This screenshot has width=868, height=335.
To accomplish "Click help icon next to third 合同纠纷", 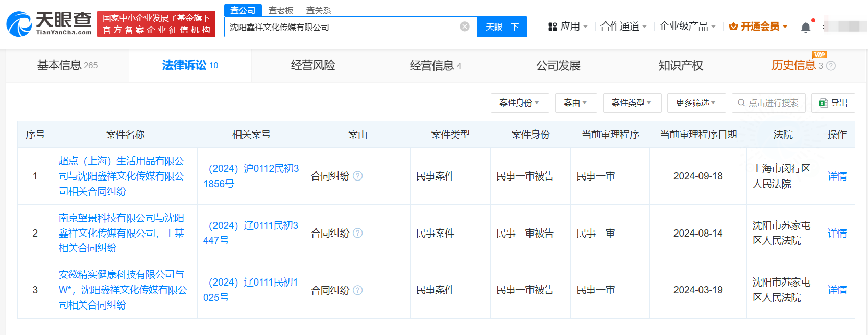I will (x=358, y=290).
